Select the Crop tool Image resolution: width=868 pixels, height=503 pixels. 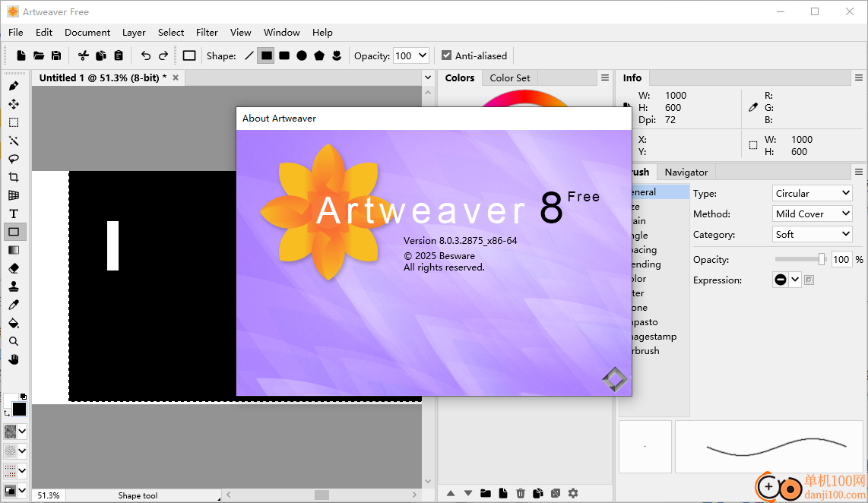pyautogui.click(x=14, y=177)
